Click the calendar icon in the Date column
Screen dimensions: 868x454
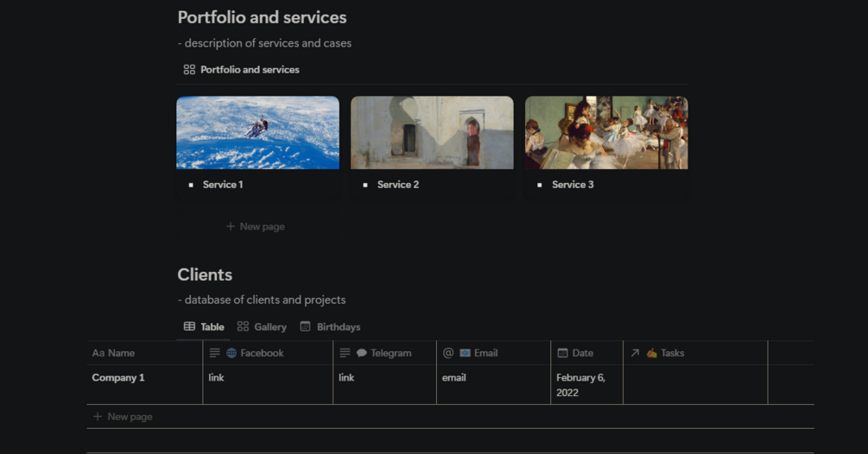click(x=562, y=353)
